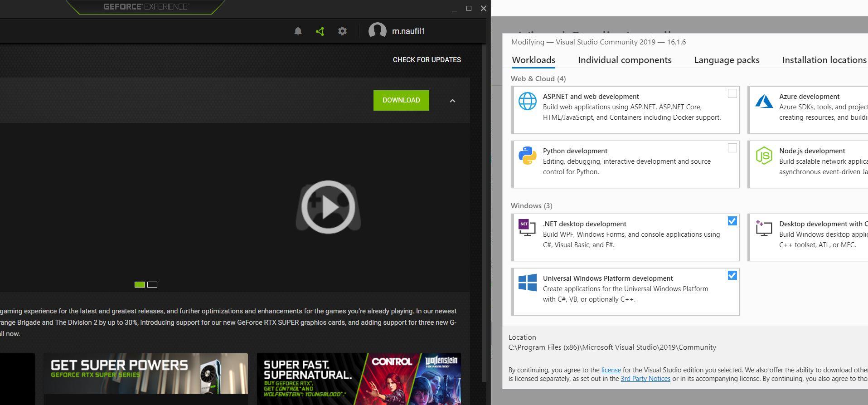Click the Node.js development workload title
Screen dimensions: 868x405
tap(812, 151)
